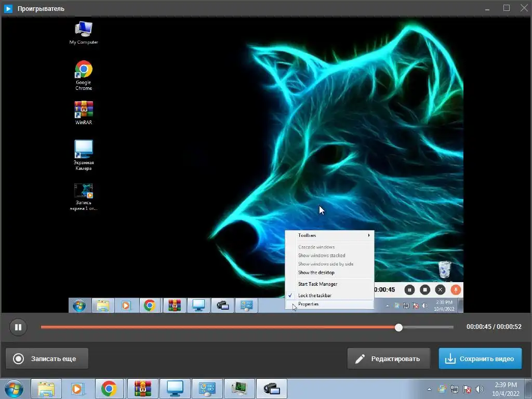Click the Экранная Камера desktop shortcut in the video
The image size is (532, 399).
tap(84, 155)
